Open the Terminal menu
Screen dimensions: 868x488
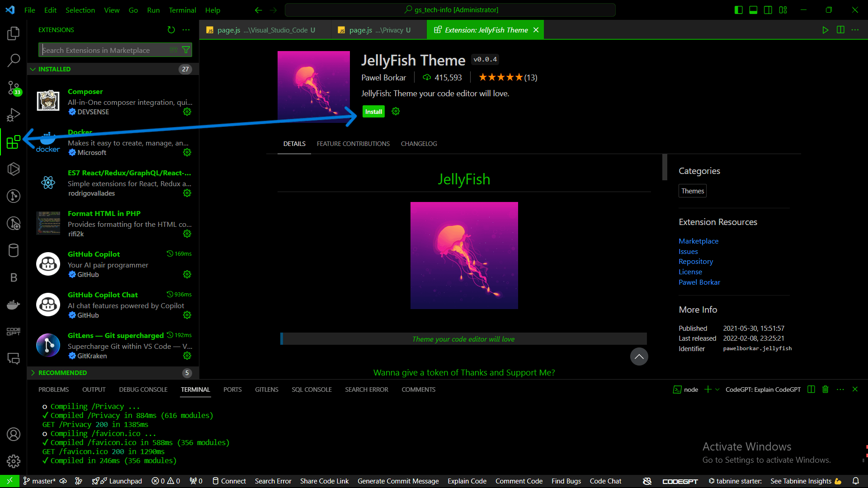point(182,10)
